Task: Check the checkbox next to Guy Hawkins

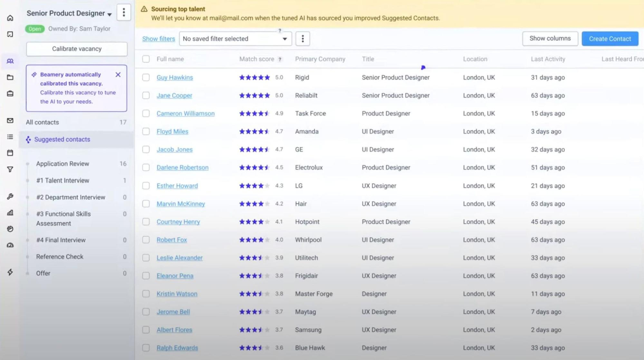Action: coord(146,77)
